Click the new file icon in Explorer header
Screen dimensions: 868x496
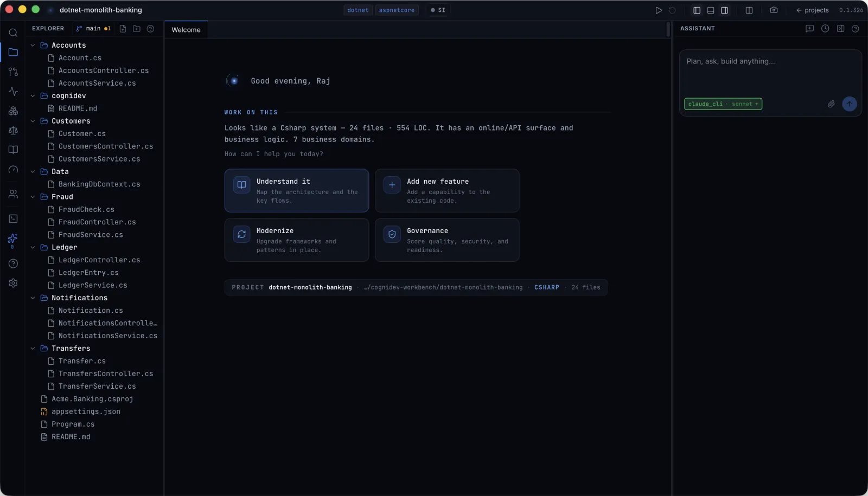123,29
